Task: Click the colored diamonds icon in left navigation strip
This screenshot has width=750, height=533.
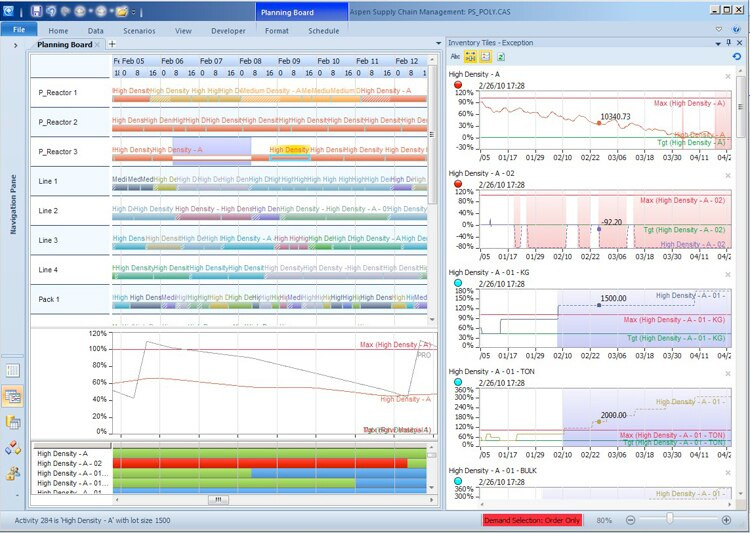Action: point(13,448)
